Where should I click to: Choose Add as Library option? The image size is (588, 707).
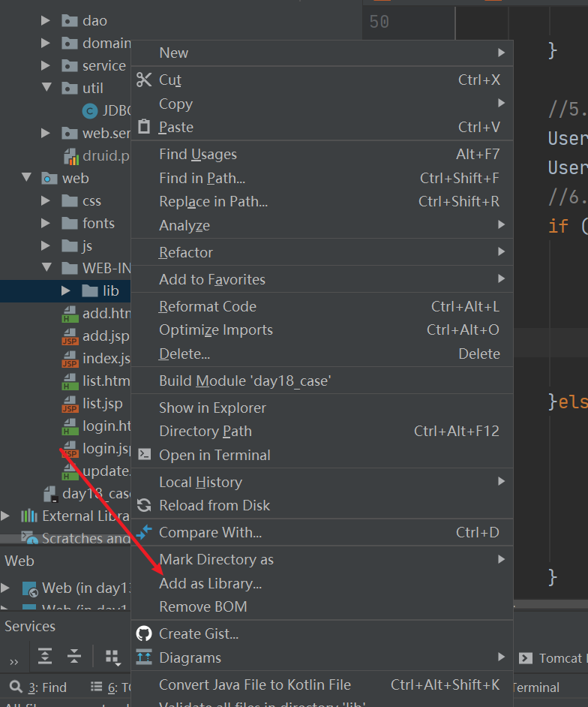coord(322,583)
